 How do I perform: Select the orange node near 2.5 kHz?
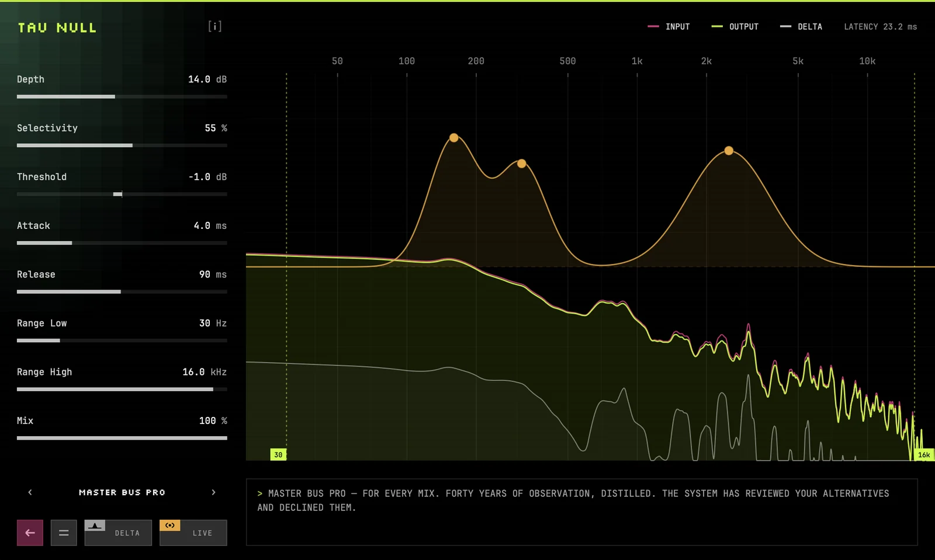click(729, 151)
